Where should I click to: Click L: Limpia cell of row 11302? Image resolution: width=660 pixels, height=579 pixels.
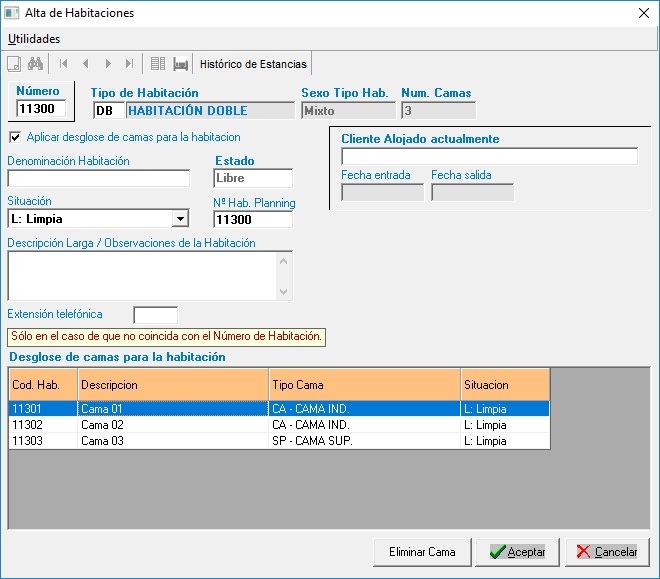tap(506, 425)
